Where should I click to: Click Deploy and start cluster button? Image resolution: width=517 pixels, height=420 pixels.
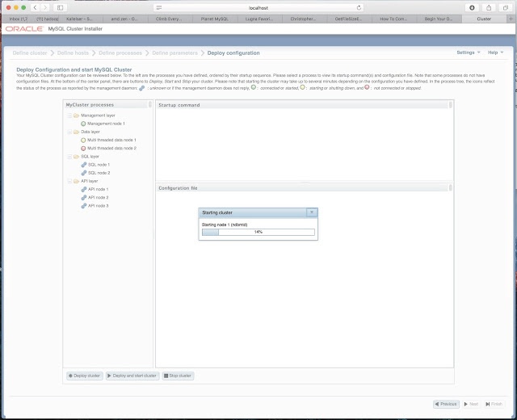point(132,376)
